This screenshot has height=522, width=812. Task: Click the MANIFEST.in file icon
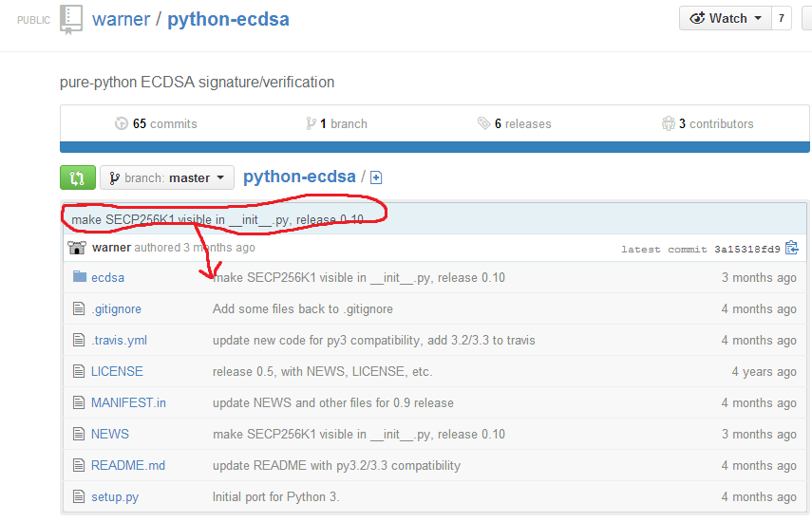[79, 402]
